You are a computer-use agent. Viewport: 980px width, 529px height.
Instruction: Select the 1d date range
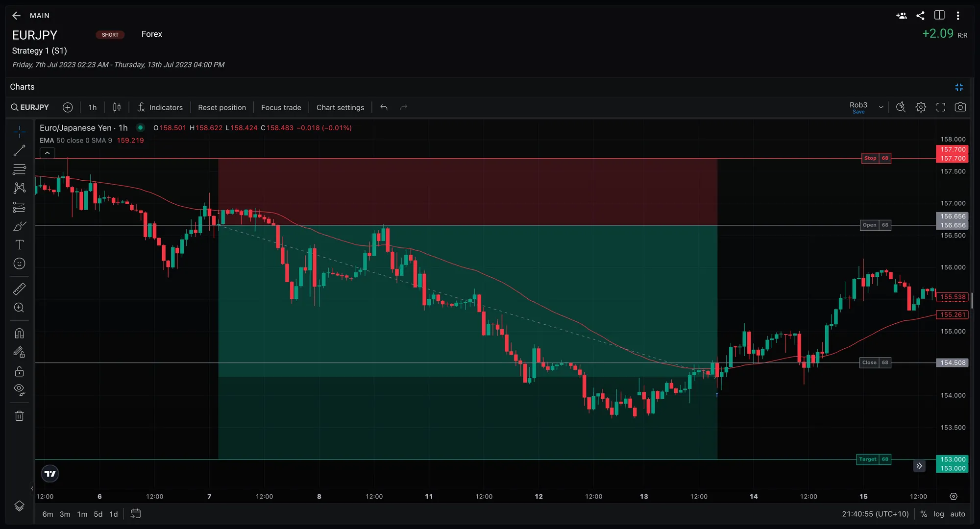(x=113, y=514)
